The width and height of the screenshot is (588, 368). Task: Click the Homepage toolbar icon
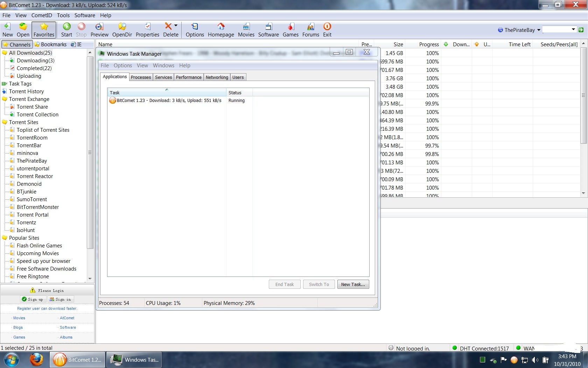pyautogui.click(x=221, y=30)
